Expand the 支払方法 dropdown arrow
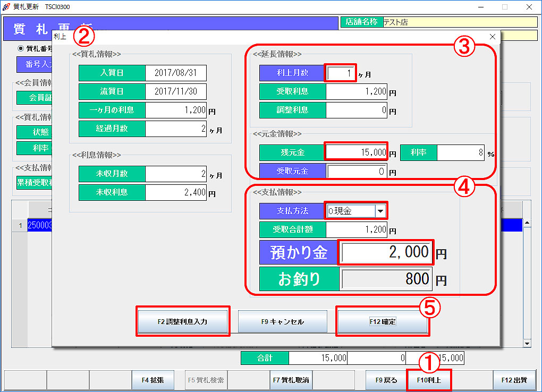This screenshot has height=392, width=542. click(380, 211)
